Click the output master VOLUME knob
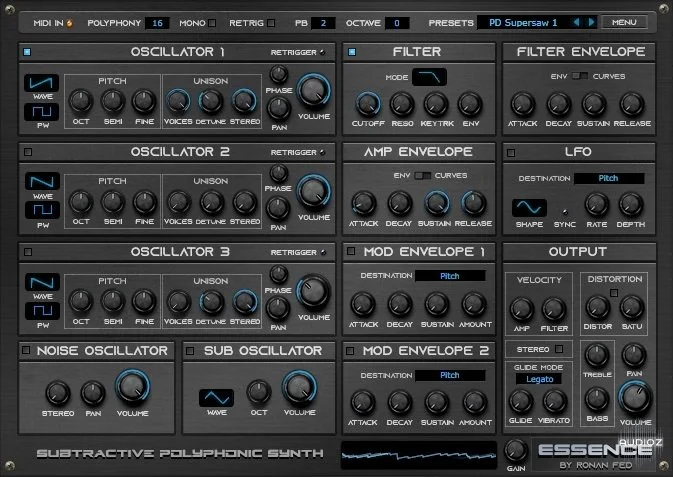 (635, 398)
